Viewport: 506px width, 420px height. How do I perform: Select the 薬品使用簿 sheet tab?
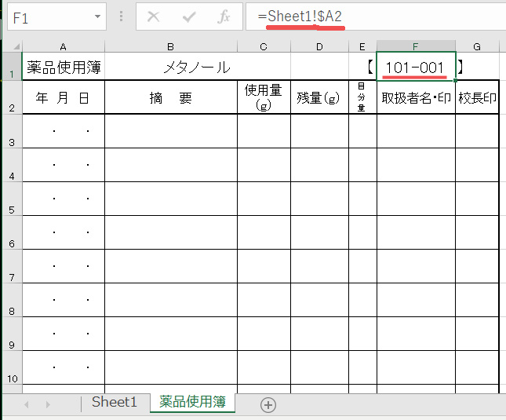tap(192, 402)
